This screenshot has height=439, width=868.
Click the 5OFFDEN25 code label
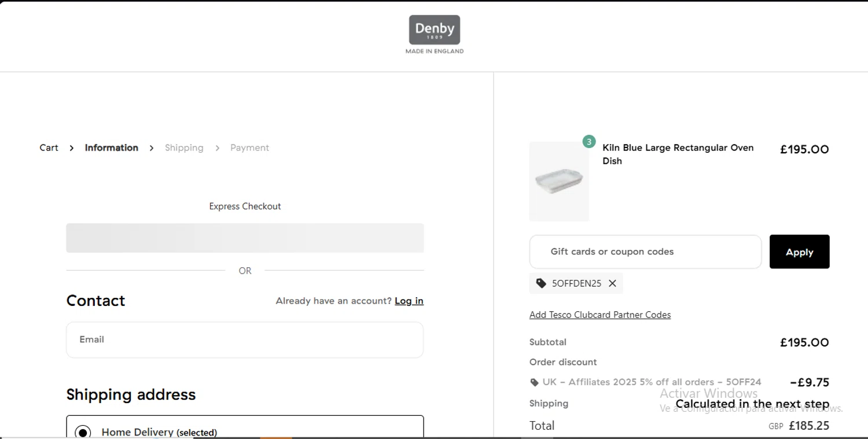click(x=576, y=283)
